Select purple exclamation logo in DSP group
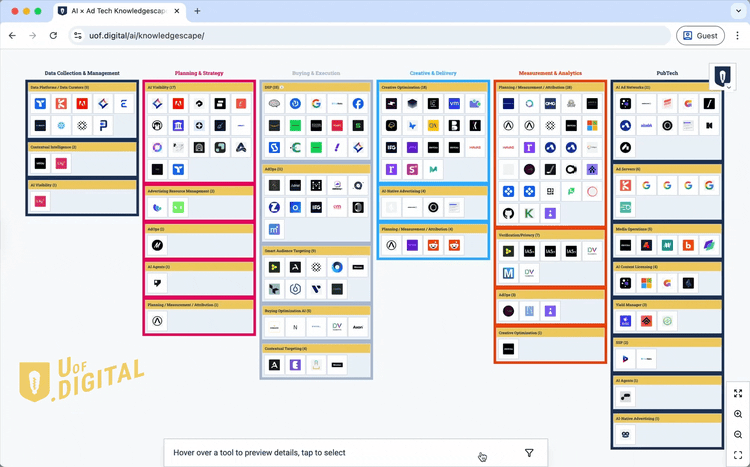This screenshot has width=750, height=467. click(x=337, y=147)
